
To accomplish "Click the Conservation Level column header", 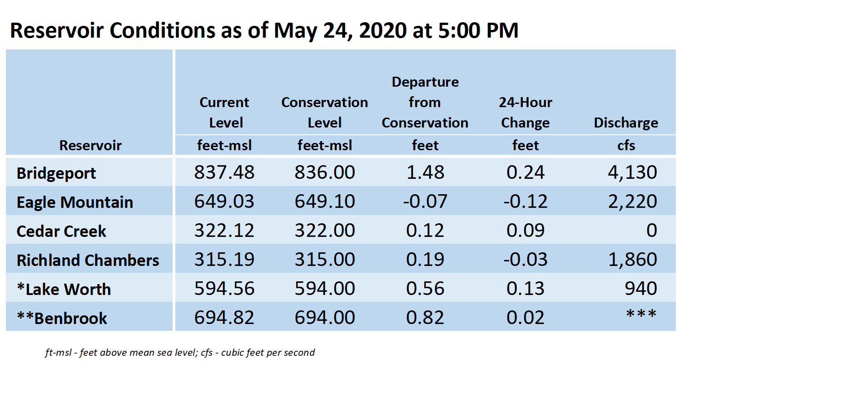I will (x=325, y=113).
